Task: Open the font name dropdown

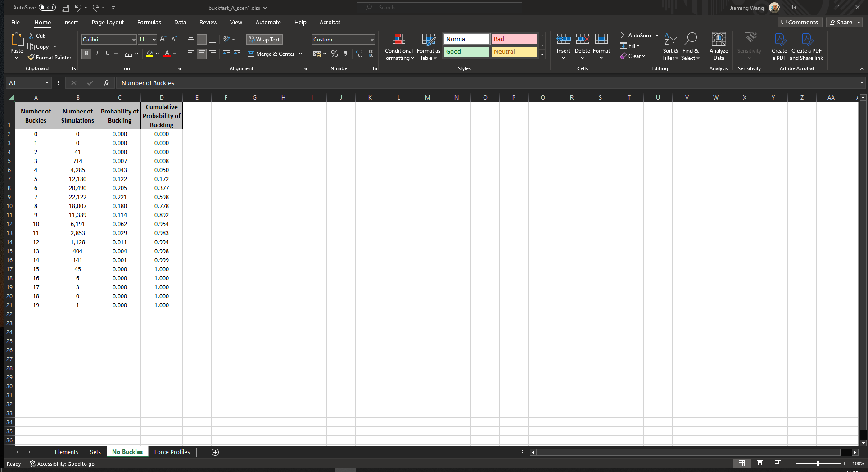Action: point(134,40)
